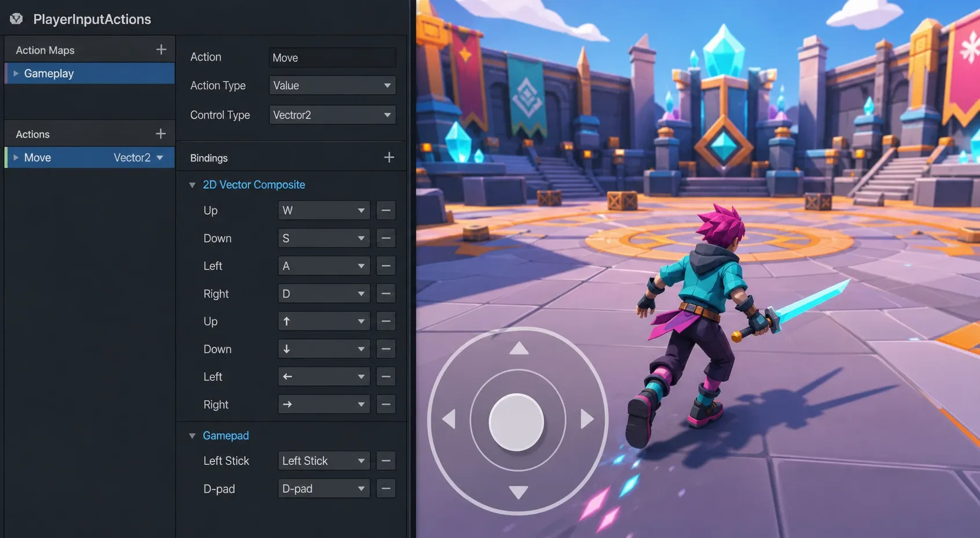Tap the on-screen joystick right arrow
The width and height of the screenshot is (980, 538).
[587, 419]
